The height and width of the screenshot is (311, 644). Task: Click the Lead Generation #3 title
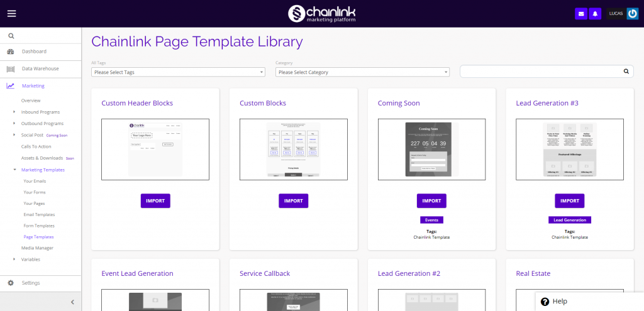[547, 103]
